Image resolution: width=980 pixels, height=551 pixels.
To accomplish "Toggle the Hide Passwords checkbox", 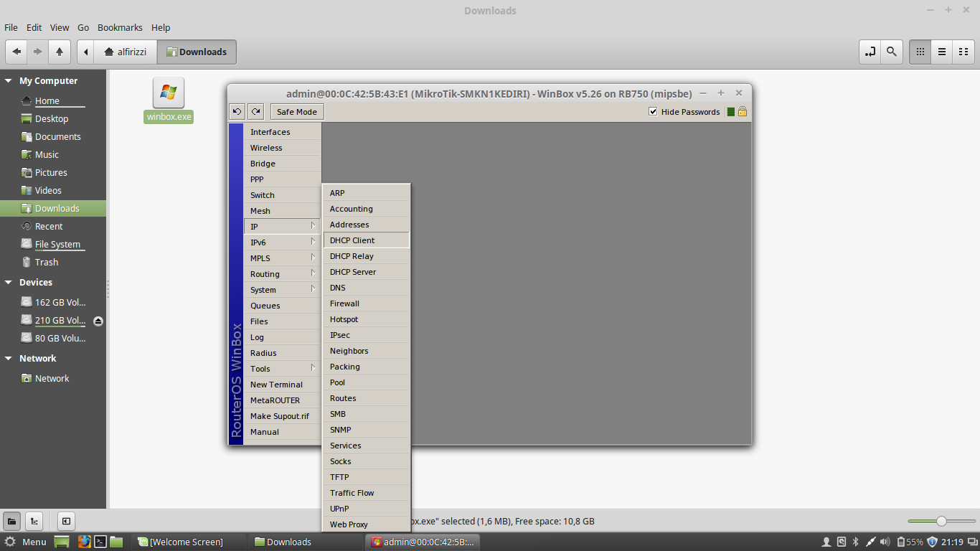I will coord(653,111).
